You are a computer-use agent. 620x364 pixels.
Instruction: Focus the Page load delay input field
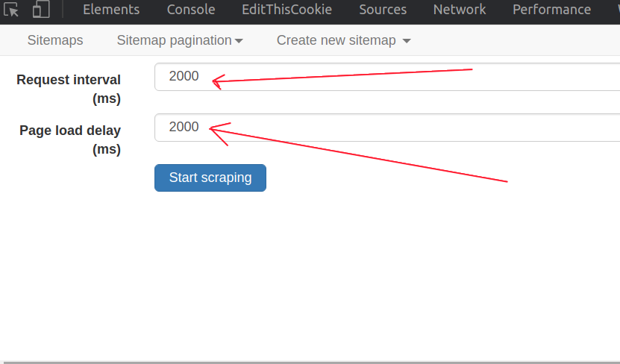387,128
